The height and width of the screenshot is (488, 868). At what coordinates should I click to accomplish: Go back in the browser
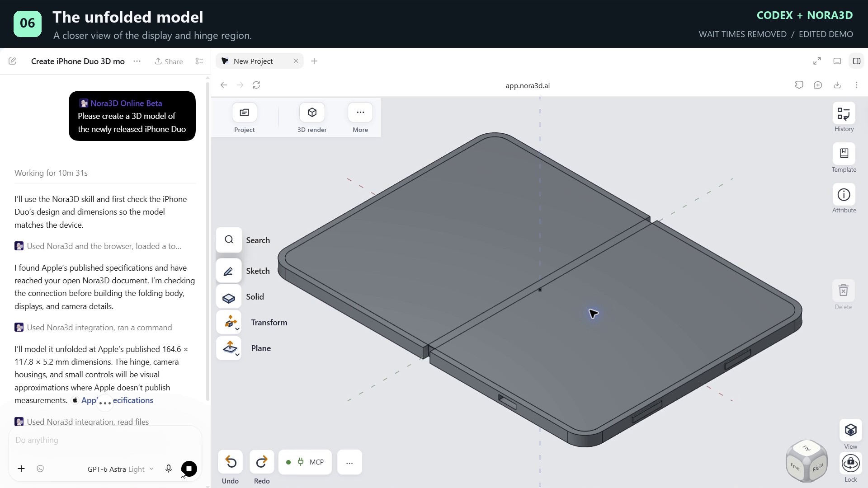pyautogui.click(x=224, y=85)
